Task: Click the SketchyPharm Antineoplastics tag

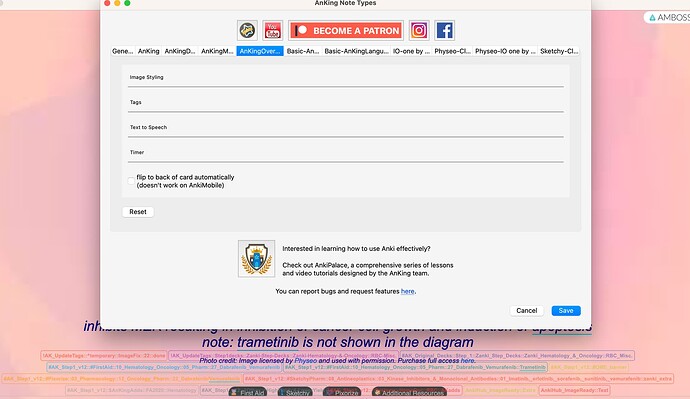Action: pos(458,379)
